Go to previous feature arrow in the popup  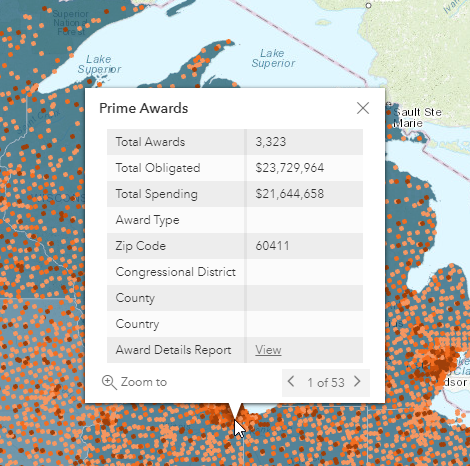tap(291, 381)
